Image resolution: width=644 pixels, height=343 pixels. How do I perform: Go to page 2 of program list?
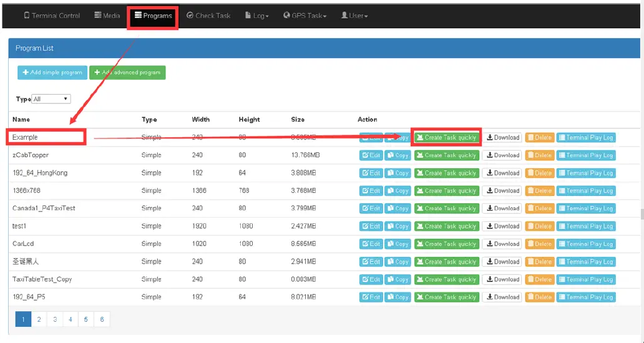[x=39, y=319]
